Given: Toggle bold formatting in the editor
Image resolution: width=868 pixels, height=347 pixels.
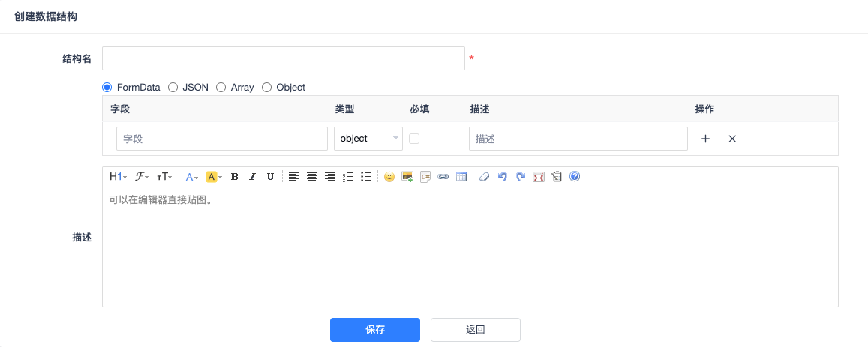Looking at the screenshot, I should click(x=234, y=177).
